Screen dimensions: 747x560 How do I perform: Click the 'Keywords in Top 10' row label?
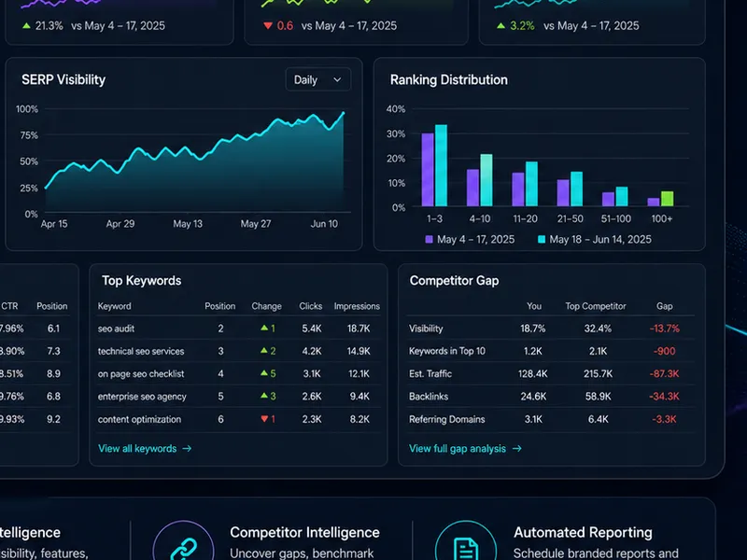click(x=447, y=352)
